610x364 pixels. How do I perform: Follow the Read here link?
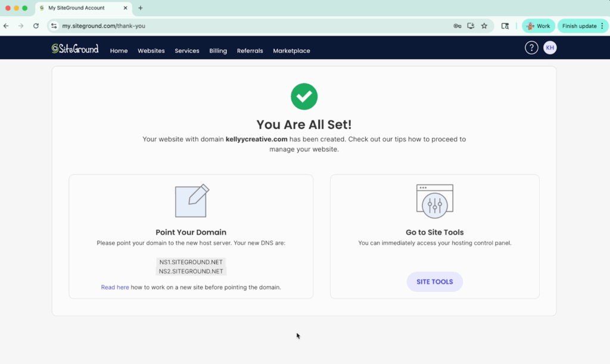115,287
